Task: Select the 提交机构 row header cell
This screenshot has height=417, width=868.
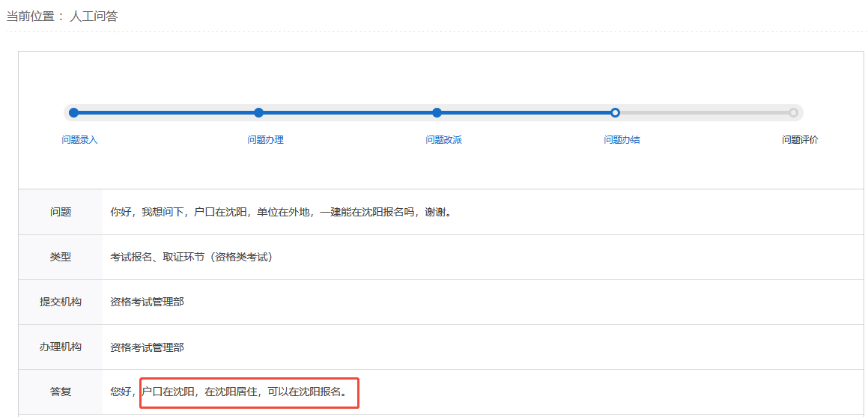Action: 61,302
